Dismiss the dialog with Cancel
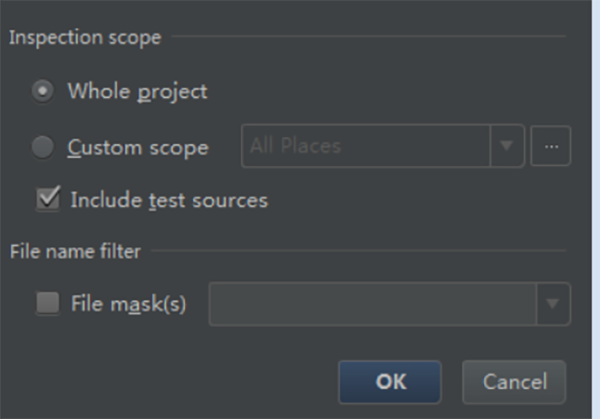 click(514, 382)
